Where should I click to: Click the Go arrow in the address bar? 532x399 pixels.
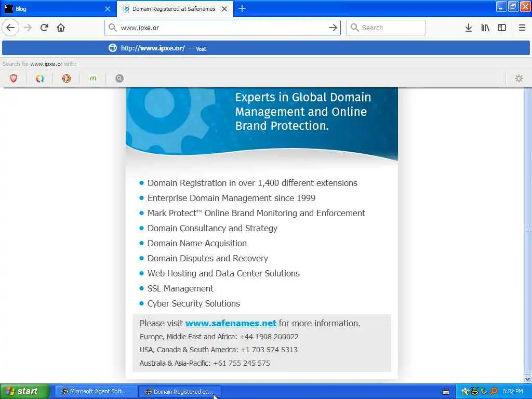click(x=333, y=28)
